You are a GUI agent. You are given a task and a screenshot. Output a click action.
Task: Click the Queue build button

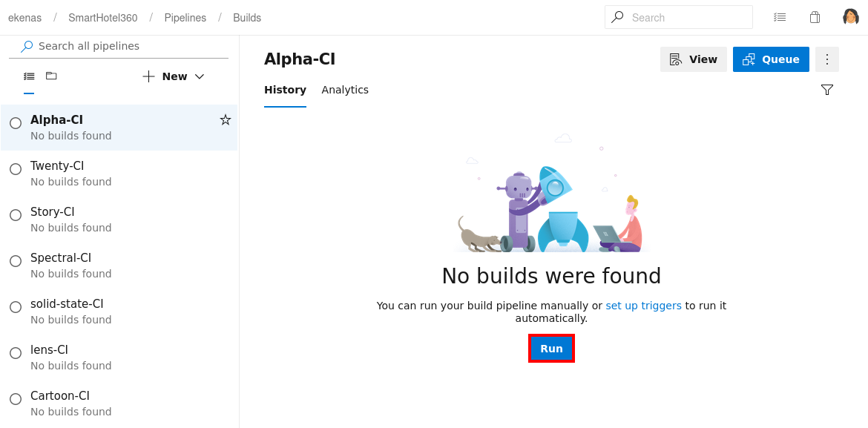click(x=771, y=59)
